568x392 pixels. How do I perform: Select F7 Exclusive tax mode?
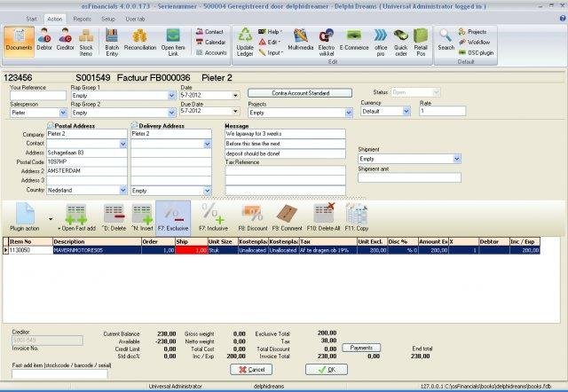tap(173, 217)
